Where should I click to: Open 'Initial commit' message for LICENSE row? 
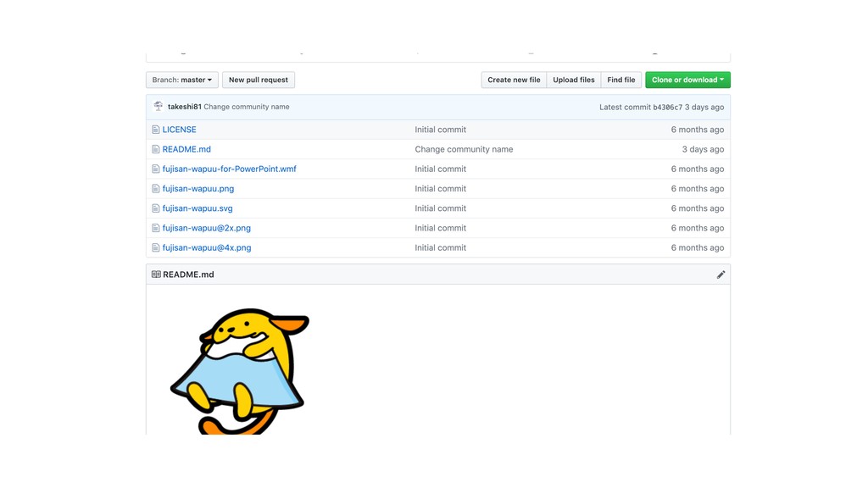(441, 130)
